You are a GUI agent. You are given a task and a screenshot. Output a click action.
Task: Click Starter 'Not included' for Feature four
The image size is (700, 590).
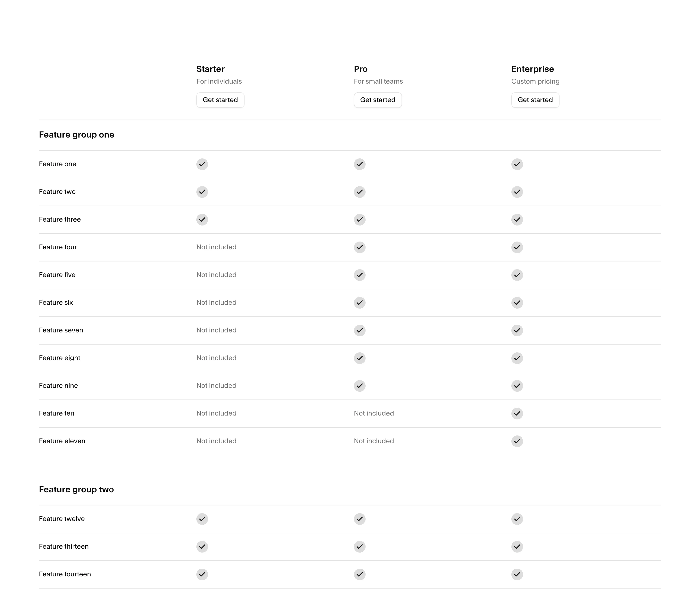216,247
